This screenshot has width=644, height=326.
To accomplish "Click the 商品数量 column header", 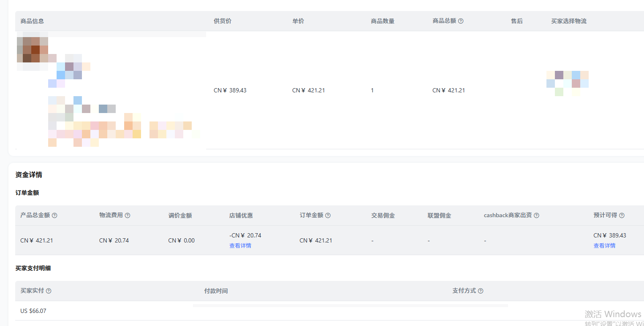I will [x=382, y=21].
